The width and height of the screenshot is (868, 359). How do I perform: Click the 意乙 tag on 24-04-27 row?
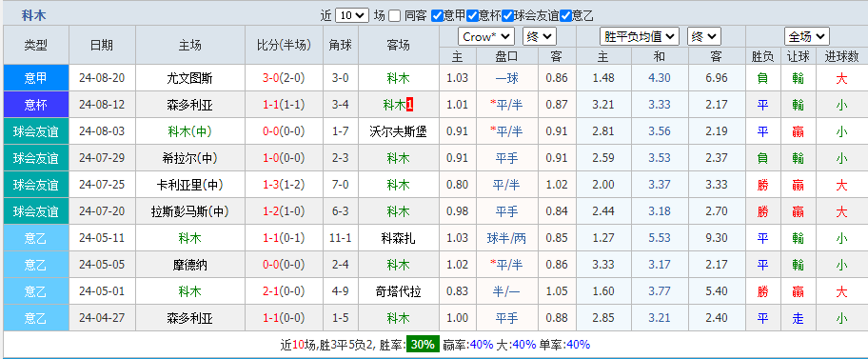coord(36,318)
